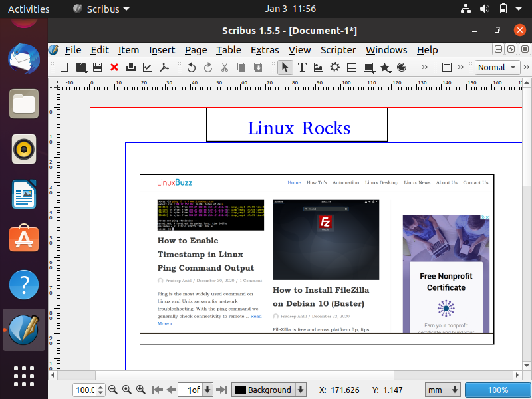Select the Text Frame tool

[x=302, y=67]
